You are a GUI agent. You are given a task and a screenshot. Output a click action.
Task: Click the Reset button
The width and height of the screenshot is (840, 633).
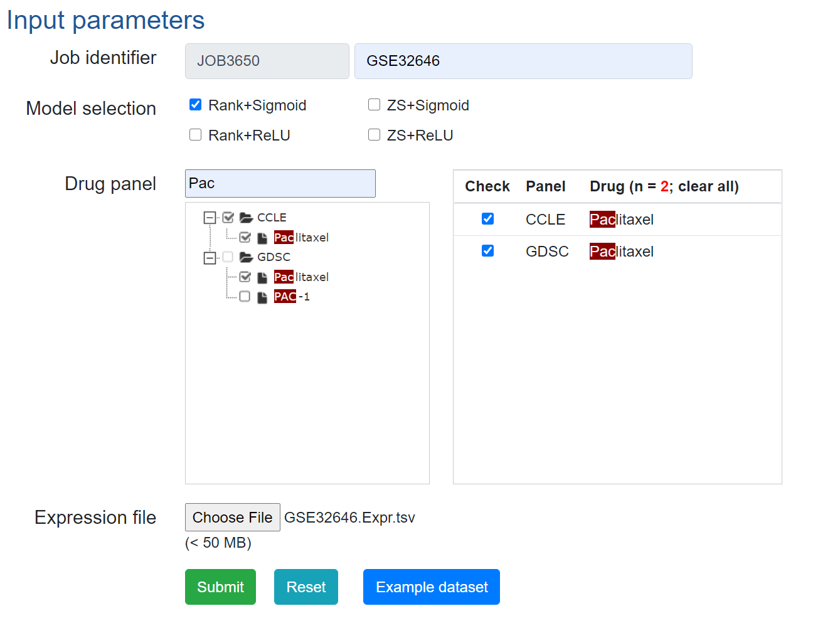click(x=306, y=587)
